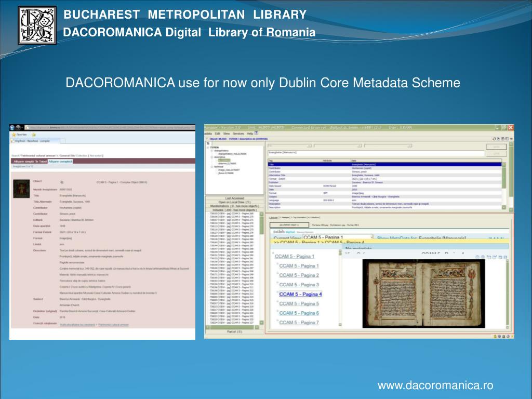Click the zoom out icon above manuscript image

(478, 257)
